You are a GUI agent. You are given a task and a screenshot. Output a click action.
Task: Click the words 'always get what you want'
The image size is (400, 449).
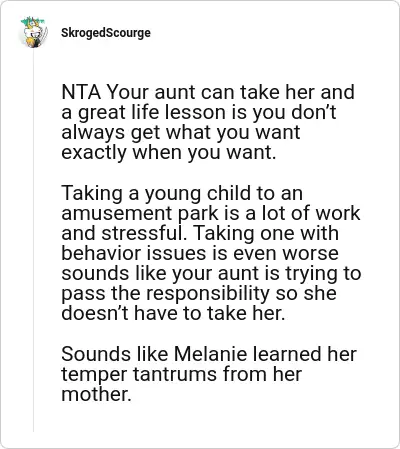tap(181, 132)
